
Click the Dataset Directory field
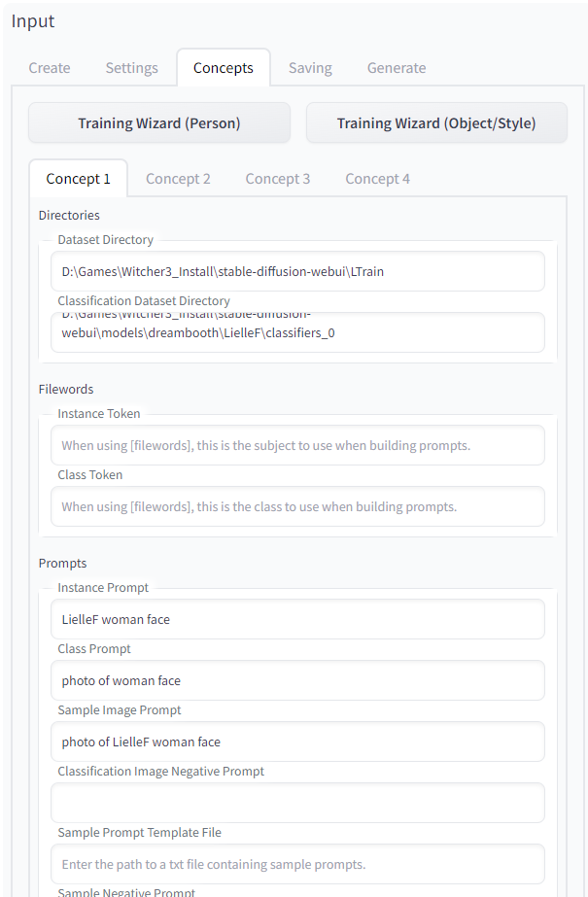coord(297,272)
